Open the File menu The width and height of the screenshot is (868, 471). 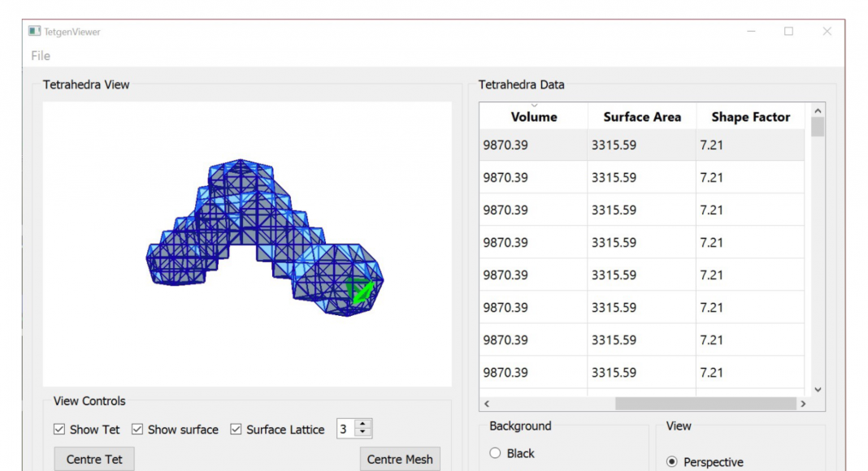41,56
